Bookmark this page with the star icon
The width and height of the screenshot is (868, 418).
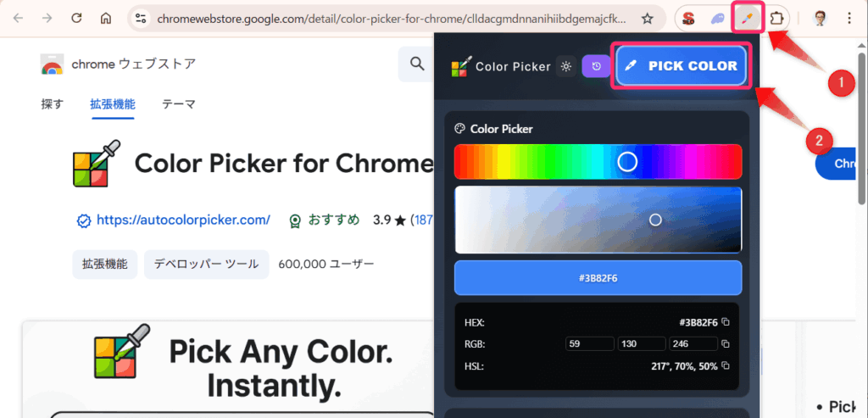point(647,18)
